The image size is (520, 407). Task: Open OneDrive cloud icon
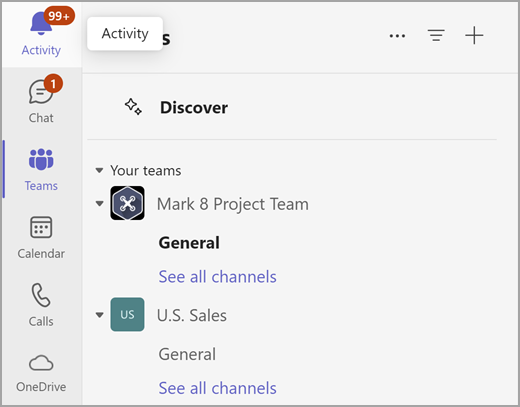pos(41,363)
